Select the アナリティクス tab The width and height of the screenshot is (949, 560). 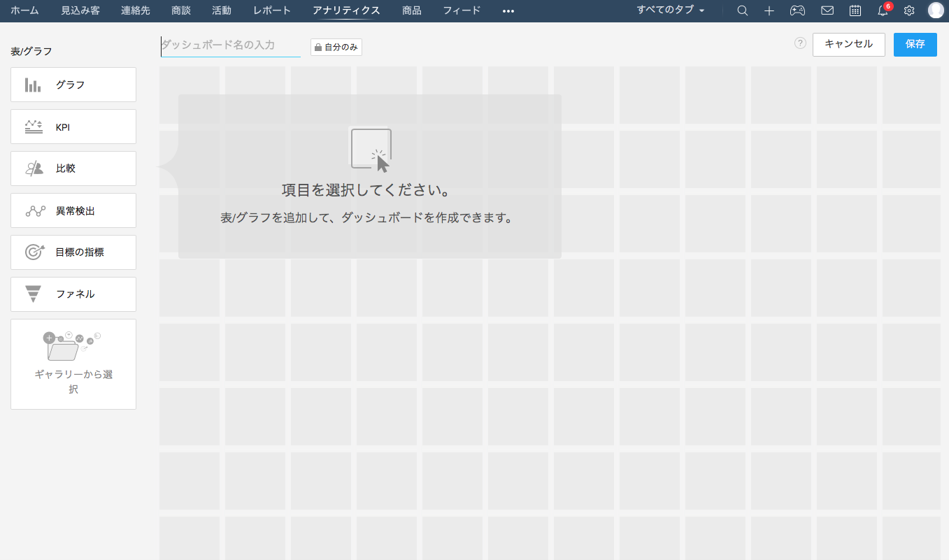click(347, 10)
